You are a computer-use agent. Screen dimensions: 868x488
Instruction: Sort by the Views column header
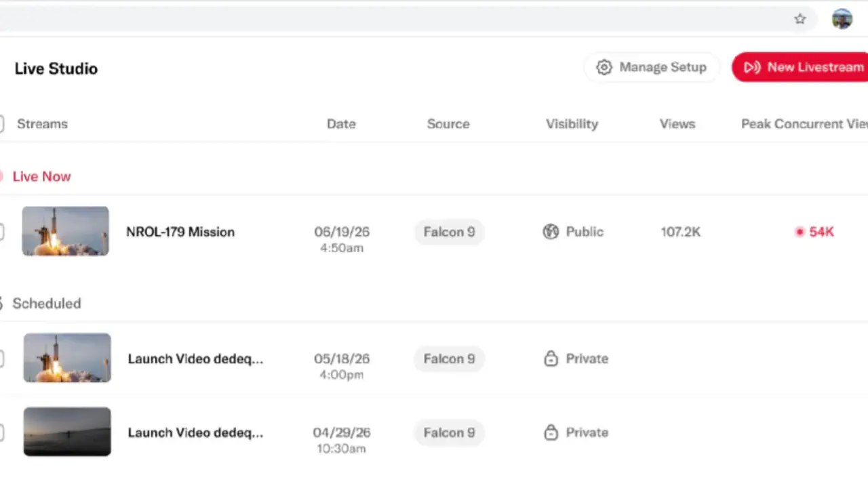[677, 124]
